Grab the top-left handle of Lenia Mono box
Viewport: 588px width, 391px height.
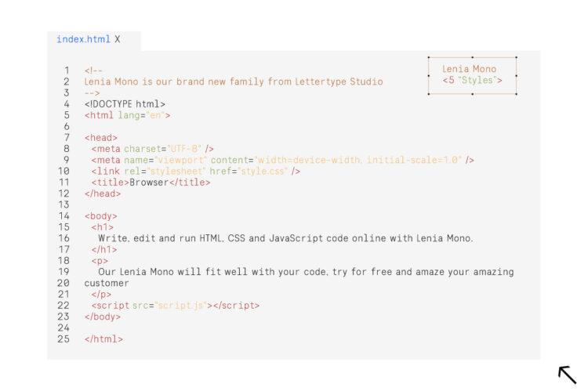click(429, 57)
